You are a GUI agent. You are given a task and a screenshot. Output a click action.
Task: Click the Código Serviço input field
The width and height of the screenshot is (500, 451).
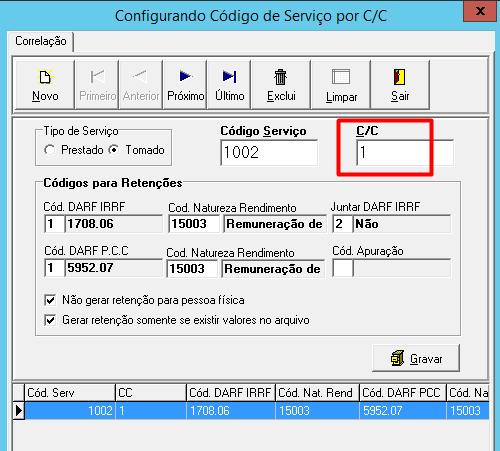[x=269, y=153]
